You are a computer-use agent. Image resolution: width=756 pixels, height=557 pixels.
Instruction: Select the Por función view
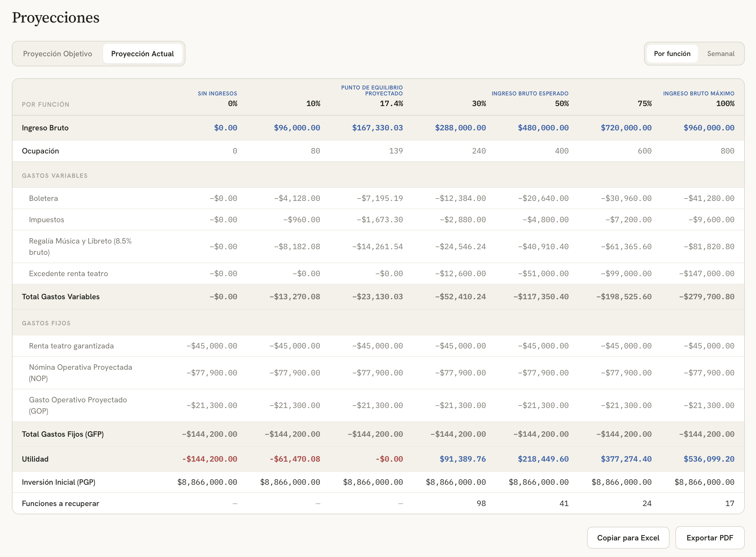point(672,54)
